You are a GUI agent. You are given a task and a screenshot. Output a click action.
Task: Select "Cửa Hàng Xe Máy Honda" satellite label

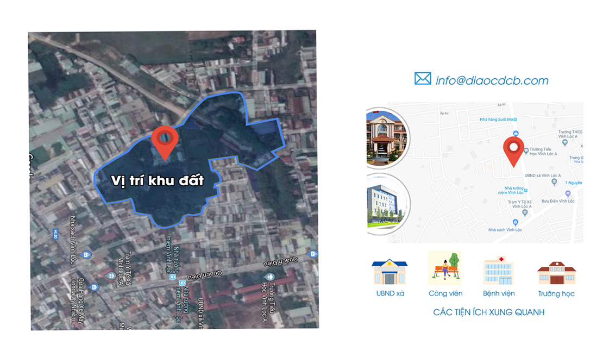77,300
